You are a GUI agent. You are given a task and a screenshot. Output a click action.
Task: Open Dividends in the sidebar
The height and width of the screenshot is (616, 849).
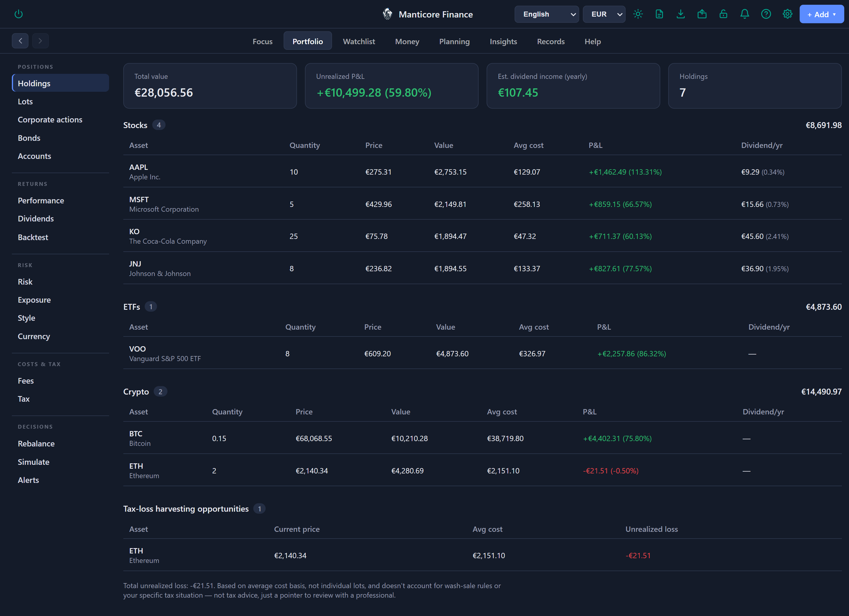pos(60,218)
